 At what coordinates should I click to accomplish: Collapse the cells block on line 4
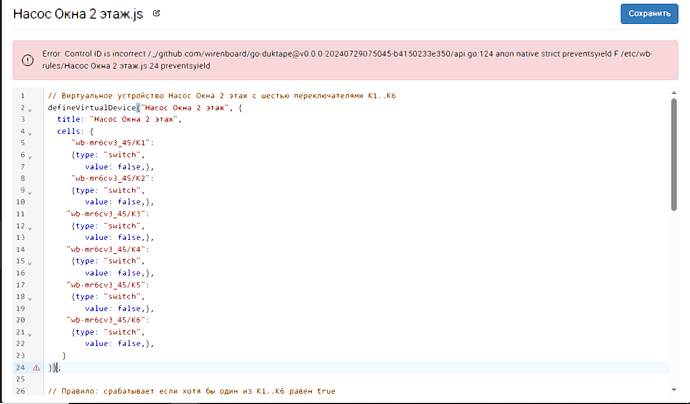click(30, 133)
